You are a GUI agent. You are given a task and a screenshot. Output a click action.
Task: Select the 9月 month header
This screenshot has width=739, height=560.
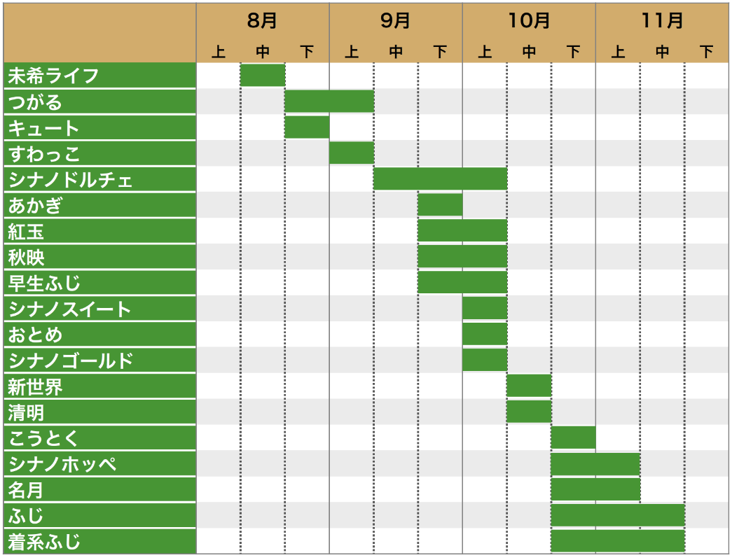tap(396, 21)
